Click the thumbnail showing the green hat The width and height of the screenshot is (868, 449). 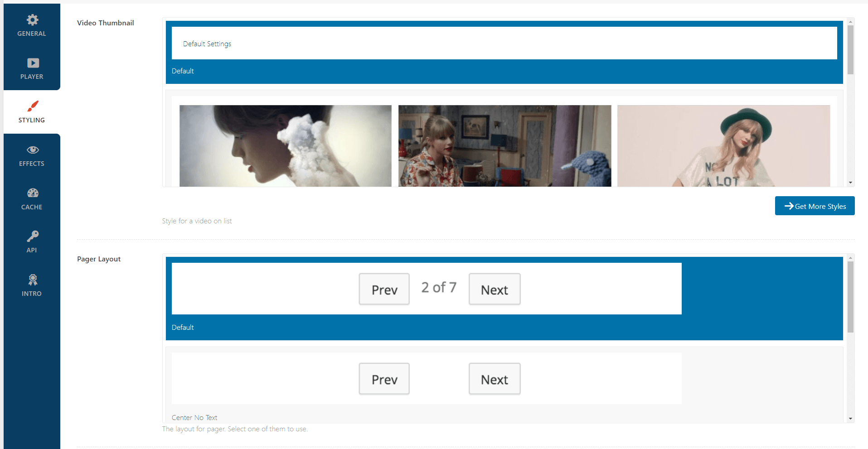(x=723, y=145)
